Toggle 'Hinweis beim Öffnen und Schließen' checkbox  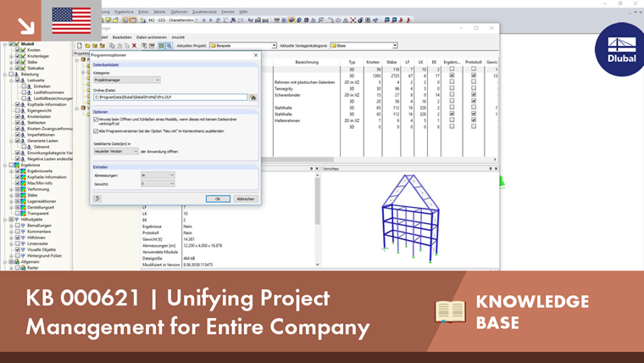(x=96, y=120)
